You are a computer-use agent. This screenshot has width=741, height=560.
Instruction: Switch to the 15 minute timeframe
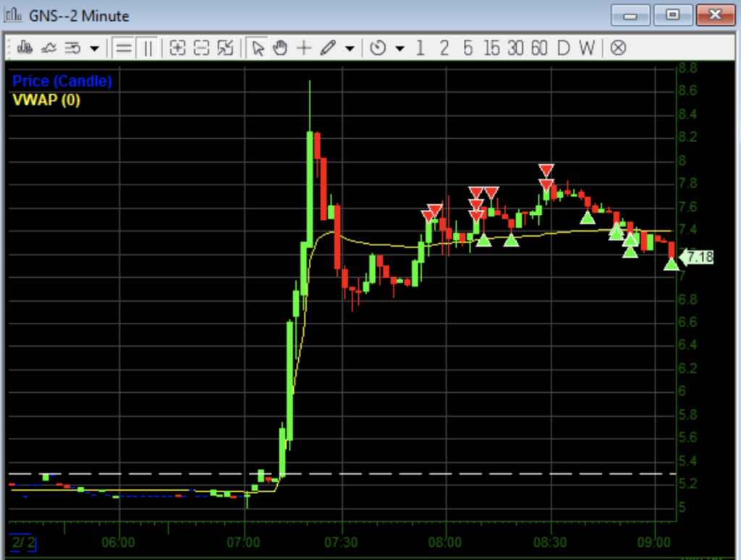pyautogui.click(x=491, y=48)
